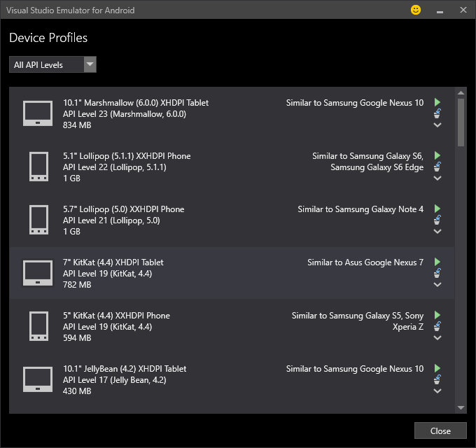Click the device list scrollbar thumb
This screenshot has width=476, height=448.
click(461, 122)
